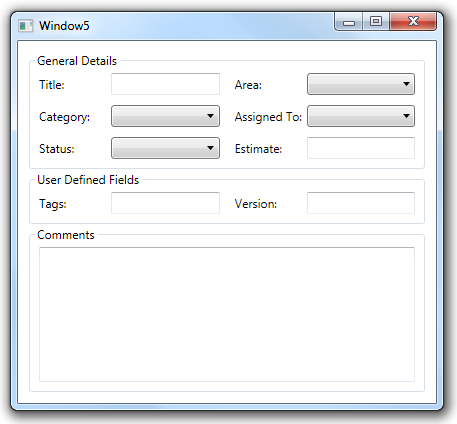Expand the Assigned To combo box
The height and width of the screenshot is (424, 457).
click(361, 116)
